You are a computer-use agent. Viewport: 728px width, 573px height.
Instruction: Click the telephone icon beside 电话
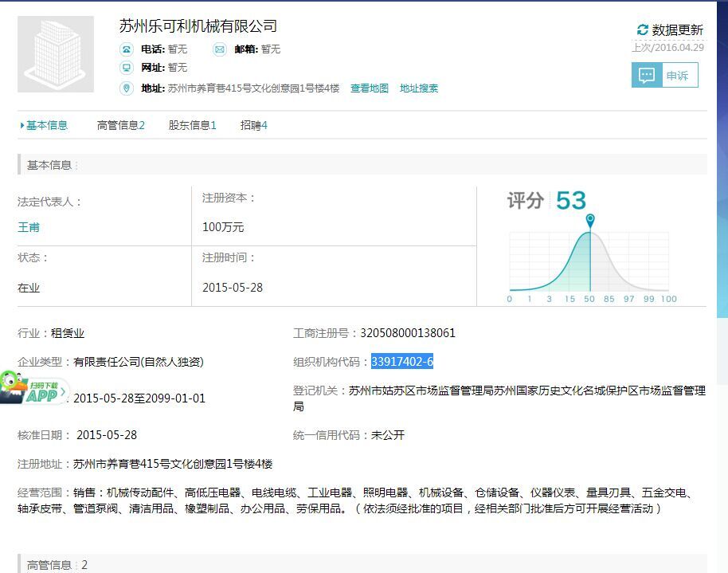[127, 49]
